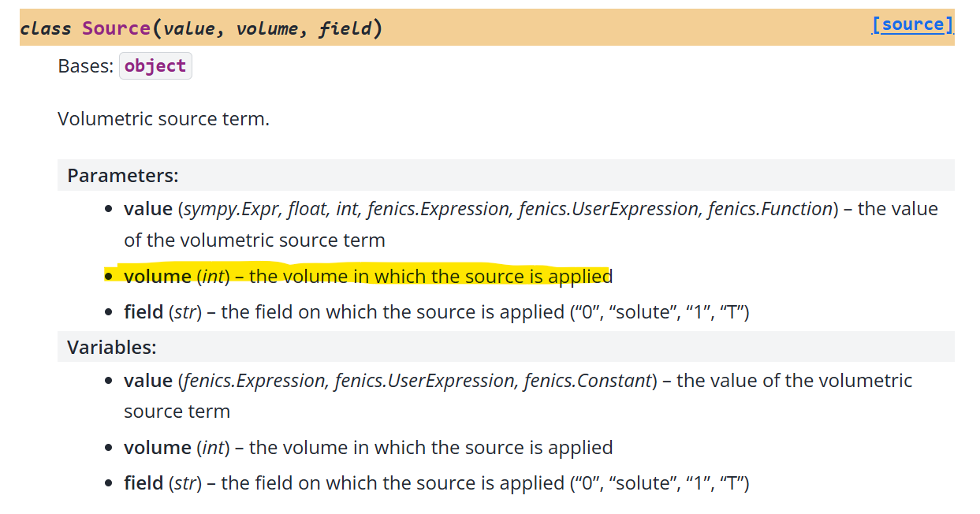Open the [source] link
Screen dimensions: 980x514
click(912, 24)
